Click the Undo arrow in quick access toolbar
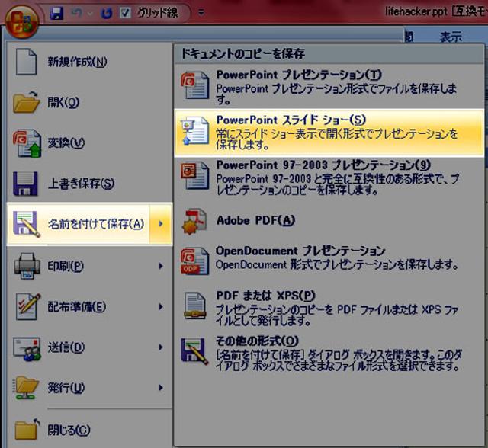 click(77, 13)
